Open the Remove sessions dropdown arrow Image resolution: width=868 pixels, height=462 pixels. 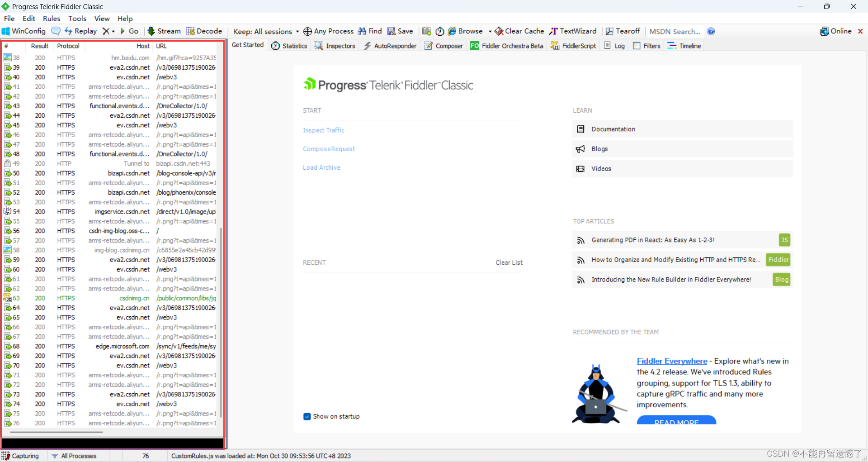113,31
